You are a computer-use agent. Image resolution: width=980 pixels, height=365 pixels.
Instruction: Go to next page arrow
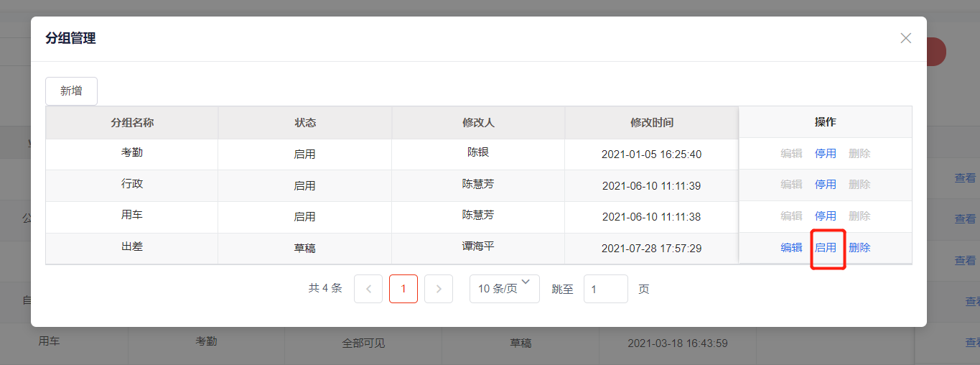439,289
